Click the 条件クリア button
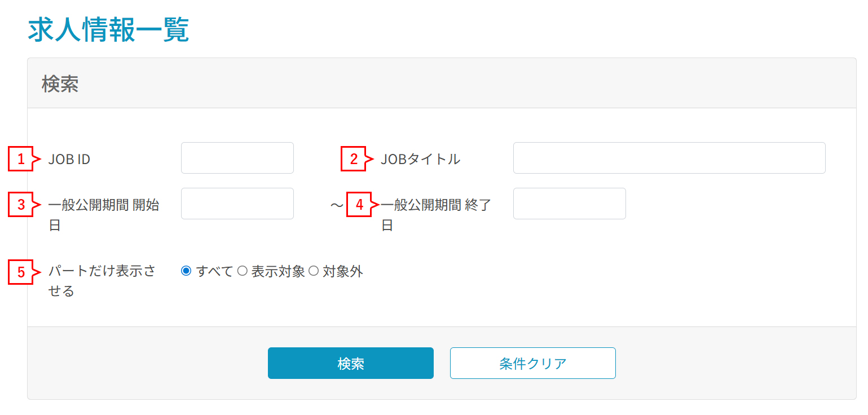Viewport: 868px width, 415px height. point(533,363)
